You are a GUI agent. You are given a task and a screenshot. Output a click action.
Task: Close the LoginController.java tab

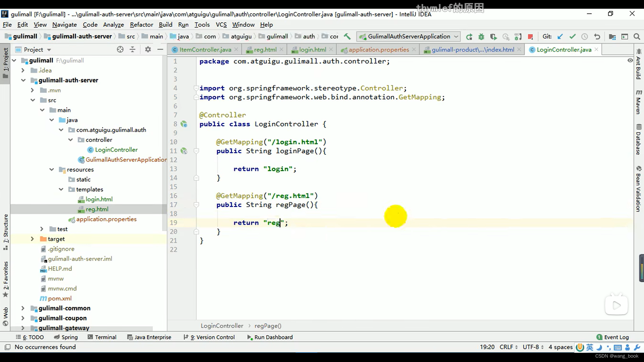(x=596, y=49)
